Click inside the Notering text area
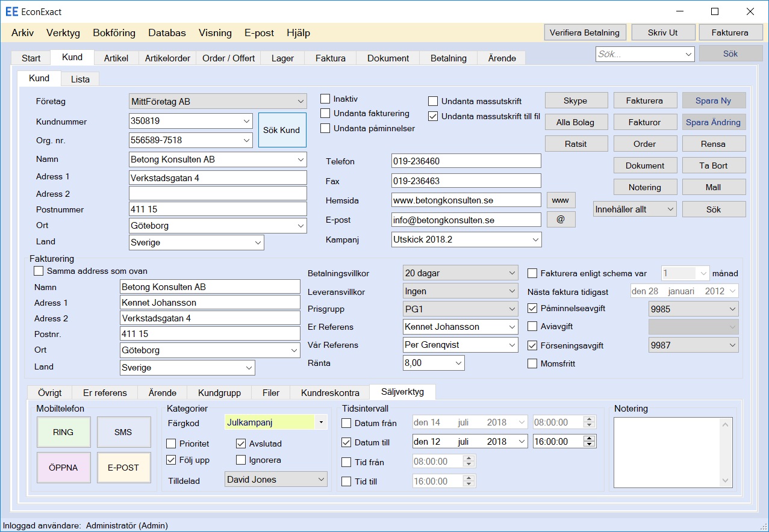Viewport: 769px width, 532px height. point(667,453)
